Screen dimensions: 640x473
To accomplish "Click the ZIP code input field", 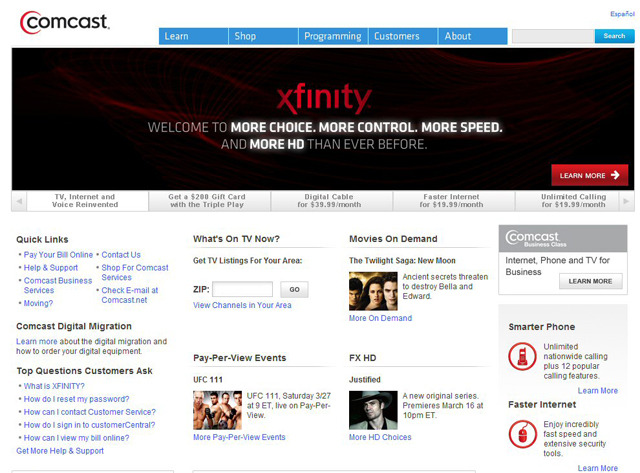I will 242,289.
